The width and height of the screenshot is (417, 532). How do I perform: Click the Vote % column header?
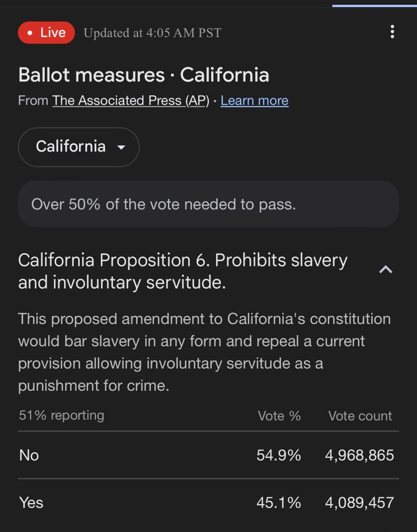pyautogui.click(x=279, y=416)
